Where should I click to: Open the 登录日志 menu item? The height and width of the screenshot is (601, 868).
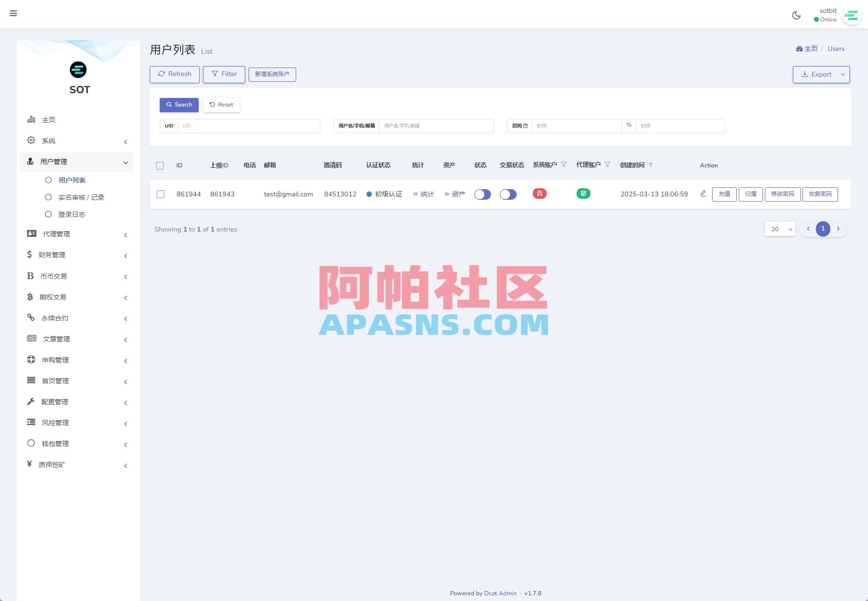pos(71,214)
